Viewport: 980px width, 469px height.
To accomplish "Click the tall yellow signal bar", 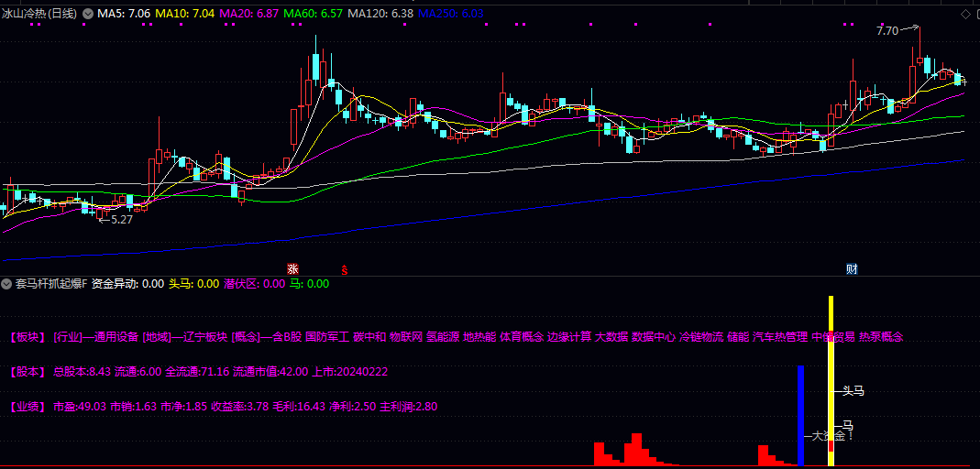I will [831, 381].
